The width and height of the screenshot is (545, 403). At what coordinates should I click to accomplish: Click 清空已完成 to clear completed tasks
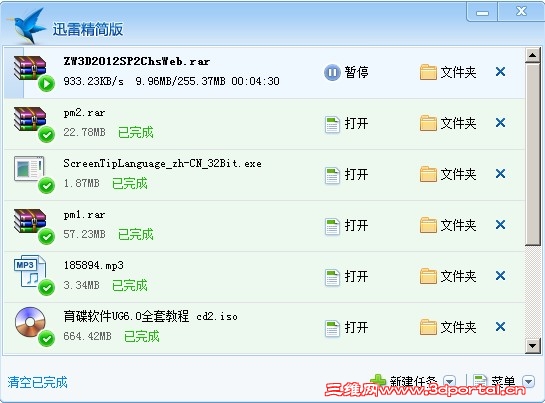coord(37,382)
